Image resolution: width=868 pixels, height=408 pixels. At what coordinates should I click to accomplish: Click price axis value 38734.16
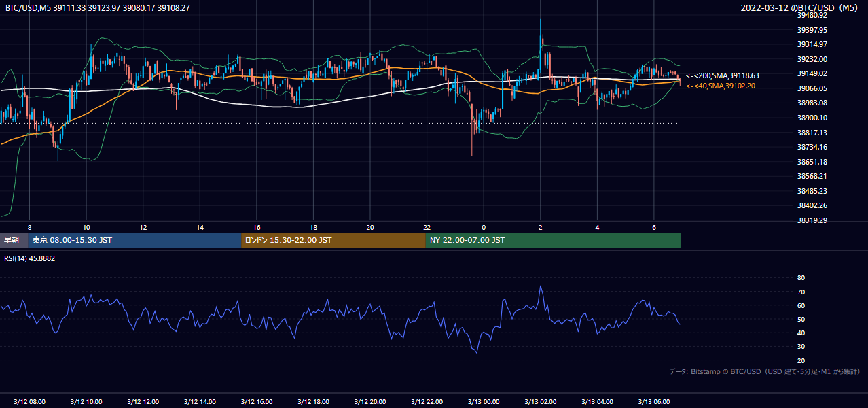point(812,147)
